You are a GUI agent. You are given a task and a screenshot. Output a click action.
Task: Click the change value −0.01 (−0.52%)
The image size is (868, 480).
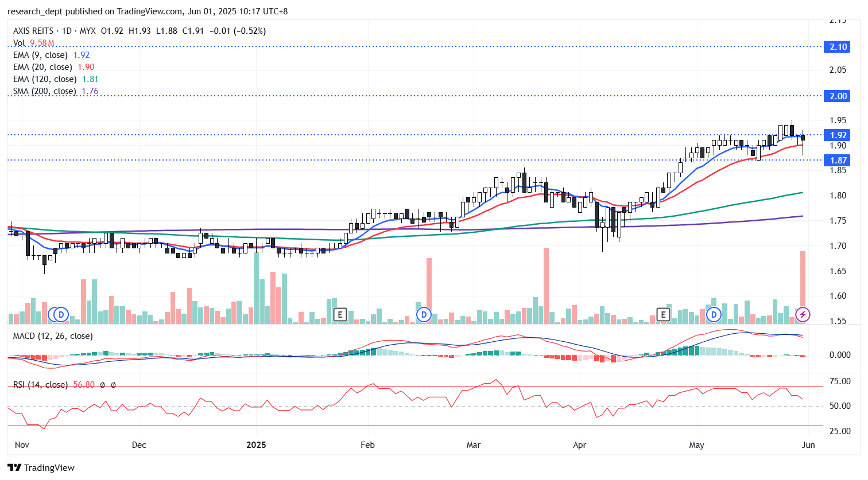238,31
